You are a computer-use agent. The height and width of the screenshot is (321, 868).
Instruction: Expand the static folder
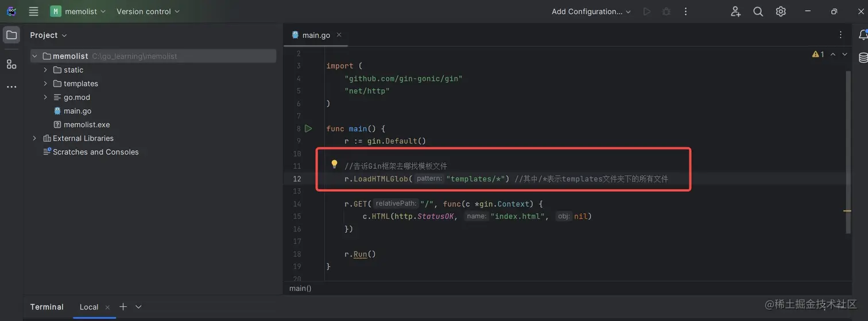click(45, 70)
